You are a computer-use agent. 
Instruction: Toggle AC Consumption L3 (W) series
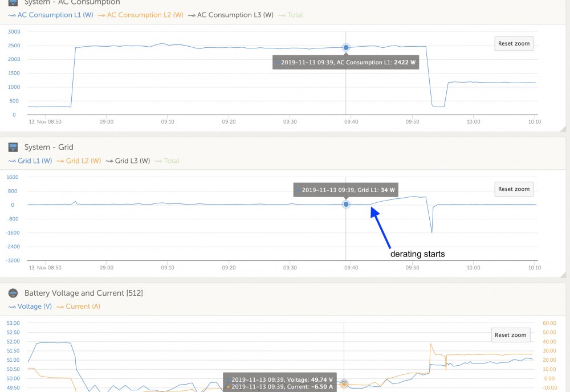[231, 15]
